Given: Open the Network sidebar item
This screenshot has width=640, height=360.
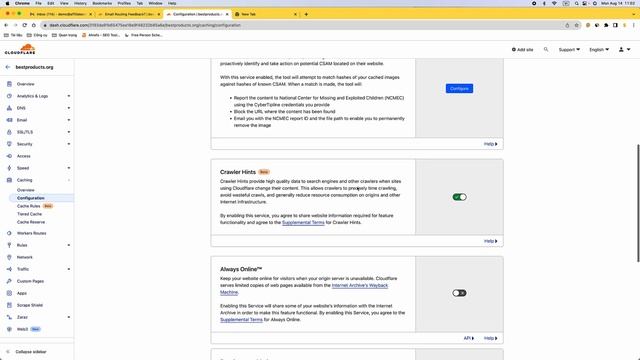Looking at the screenshot, I should click(x=24, y=257).
